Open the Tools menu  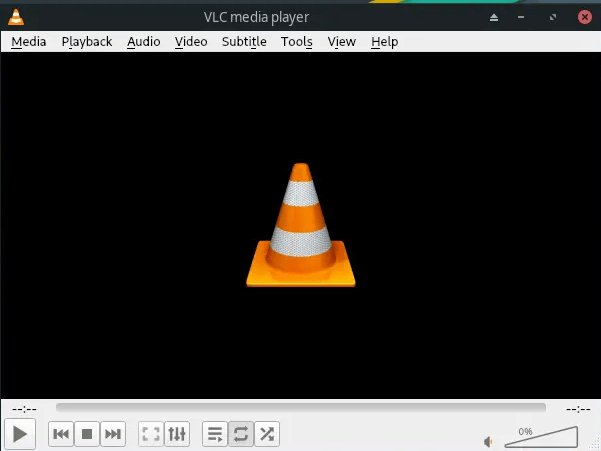[297, 41]
